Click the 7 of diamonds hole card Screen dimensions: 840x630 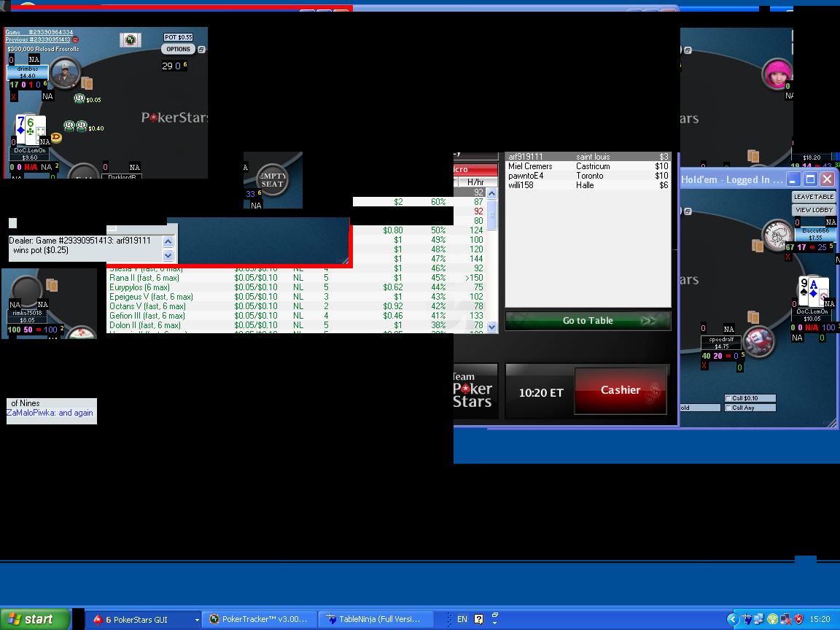[21, 128]
